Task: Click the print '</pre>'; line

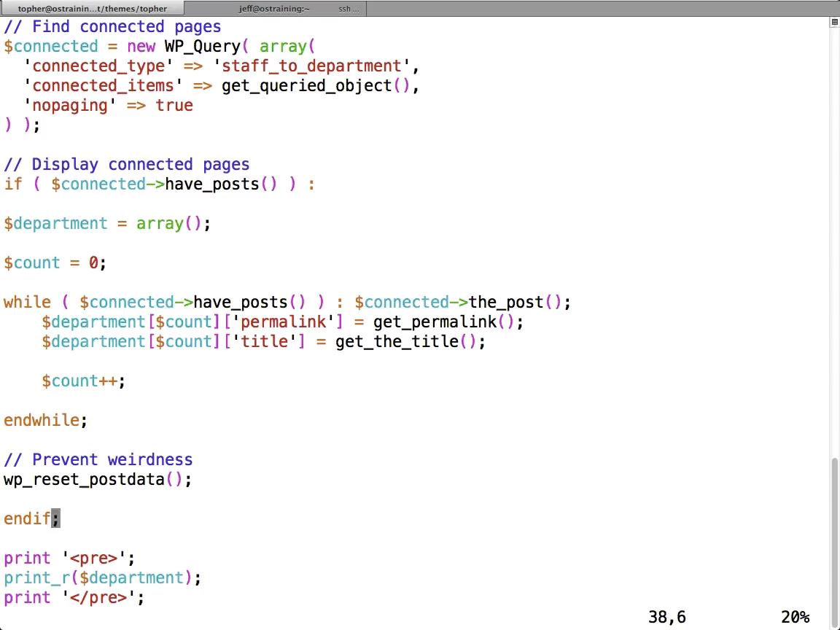Action: click(74, 598)
